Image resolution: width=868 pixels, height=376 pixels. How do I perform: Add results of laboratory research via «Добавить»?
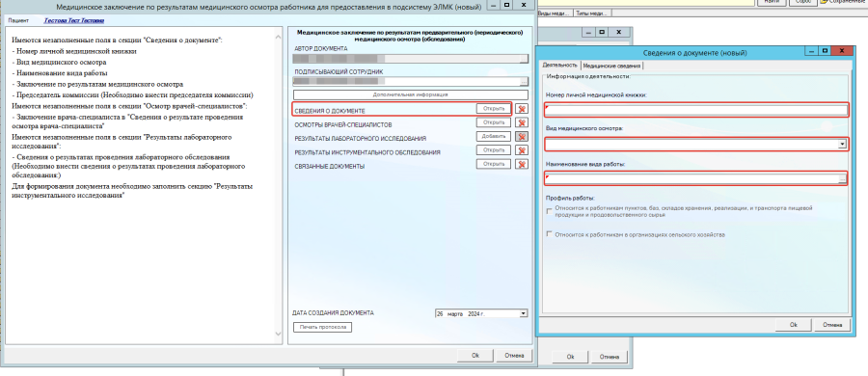click(494, 136)
